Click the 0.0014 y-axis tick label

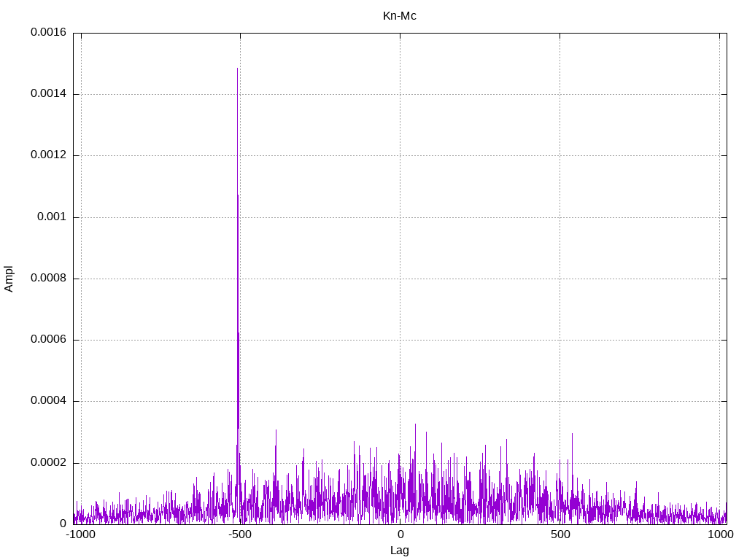point(48,94)
